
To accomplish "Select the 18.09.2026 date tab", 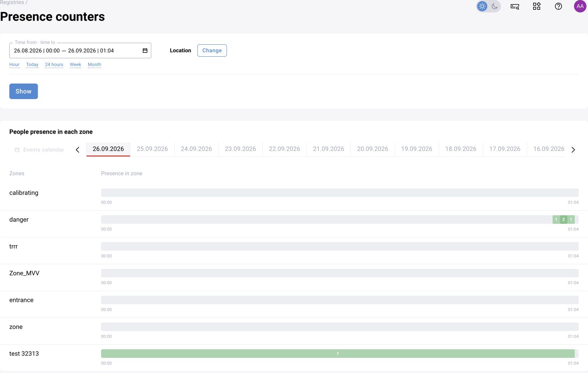I will coord(461,149).
